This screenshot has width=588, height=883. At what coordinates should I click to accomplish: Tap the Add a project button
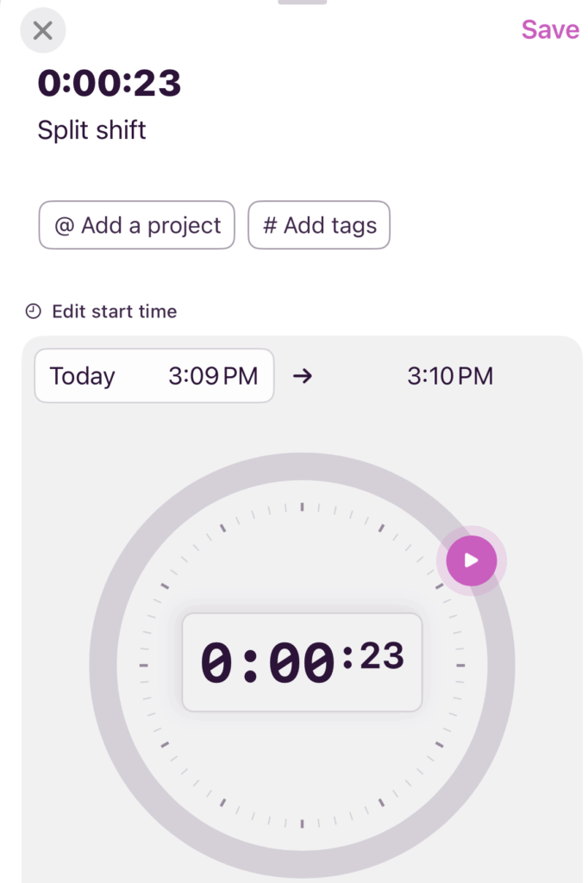137,226
